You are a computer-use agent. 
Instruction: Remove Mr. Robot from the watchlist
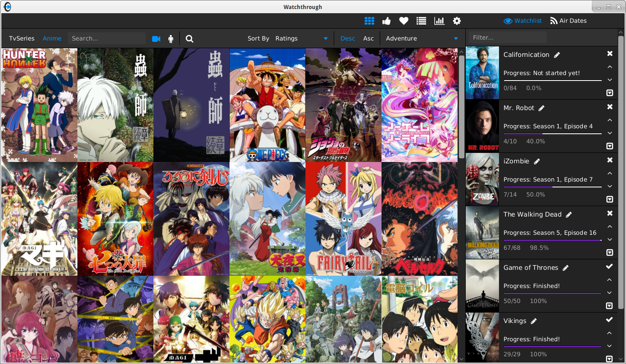610,107
